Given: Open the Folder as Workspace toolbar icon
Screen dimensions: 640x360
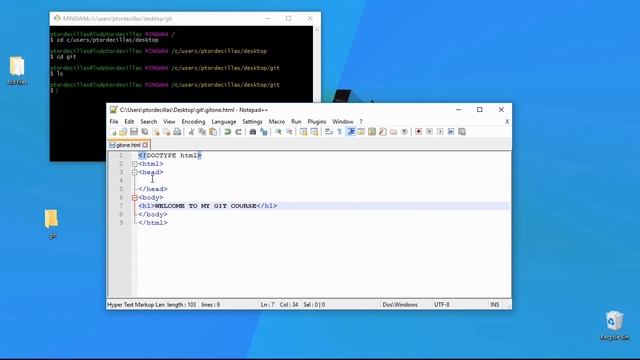Looking at the screenshot, I should 393,132.
